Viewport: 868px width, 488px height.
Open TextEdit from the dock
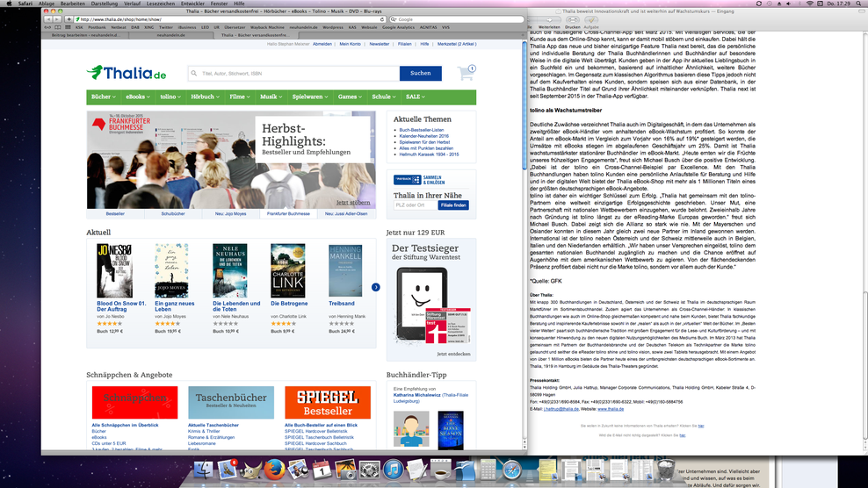coord(416,470)
